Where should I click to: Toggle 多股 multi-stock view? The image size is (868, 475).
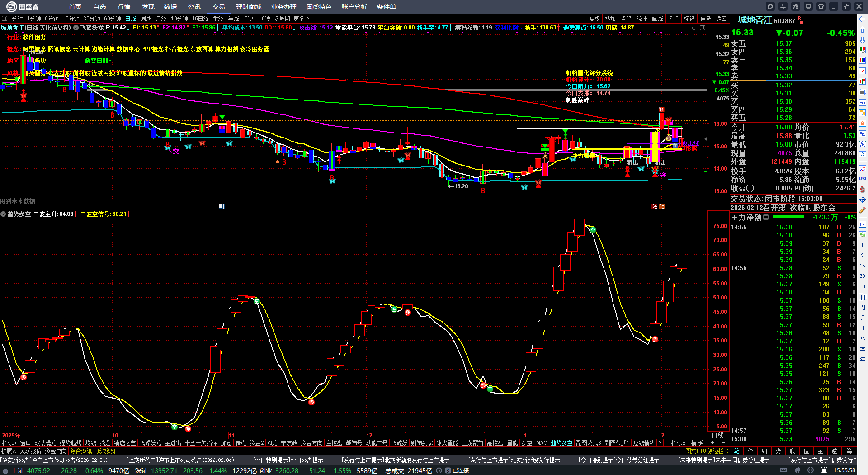pyautogui.click(x=626, y=19)
